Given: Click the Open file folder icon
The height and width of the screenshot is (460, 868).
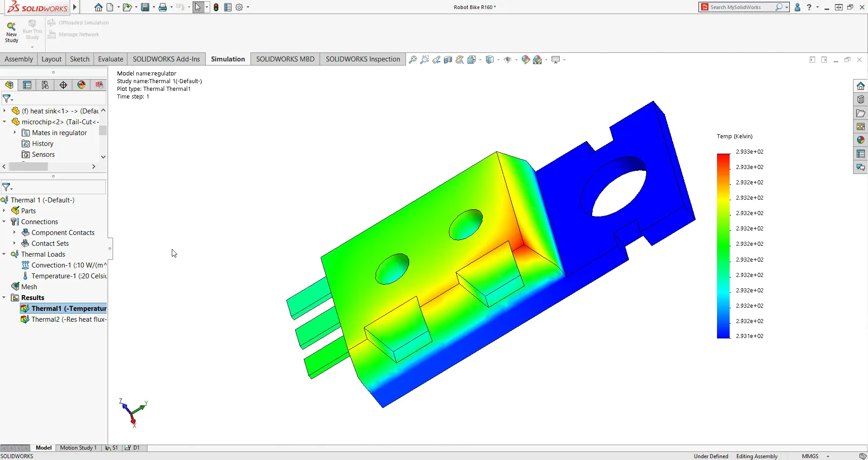Looking at the screenshot, I should tap(127, 7).
